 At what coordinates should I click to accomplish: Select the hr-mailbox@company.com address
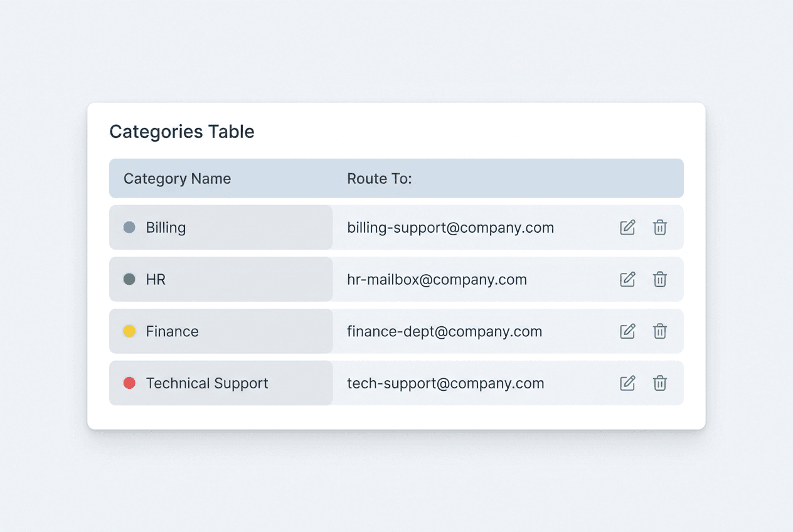(x=437, y=280)
